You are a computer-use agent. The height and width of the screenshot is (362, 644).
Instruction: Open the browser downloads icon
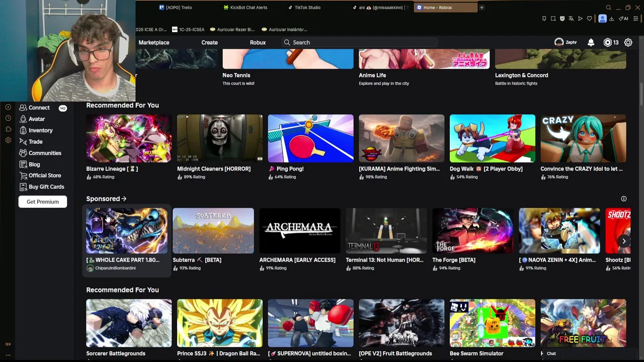point(611,19)
